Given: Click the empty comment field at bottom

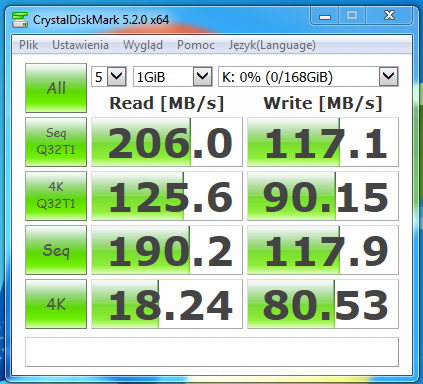Looking at the screenshot, I should click(212, 352).
